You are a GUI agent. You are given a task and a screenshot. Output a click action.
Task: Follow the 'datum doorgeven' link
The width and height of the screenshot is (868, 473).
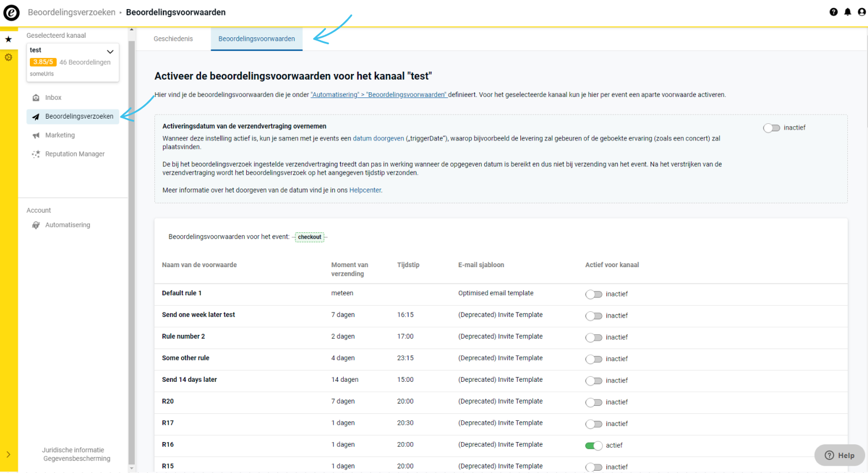click(x=378, y=139)
